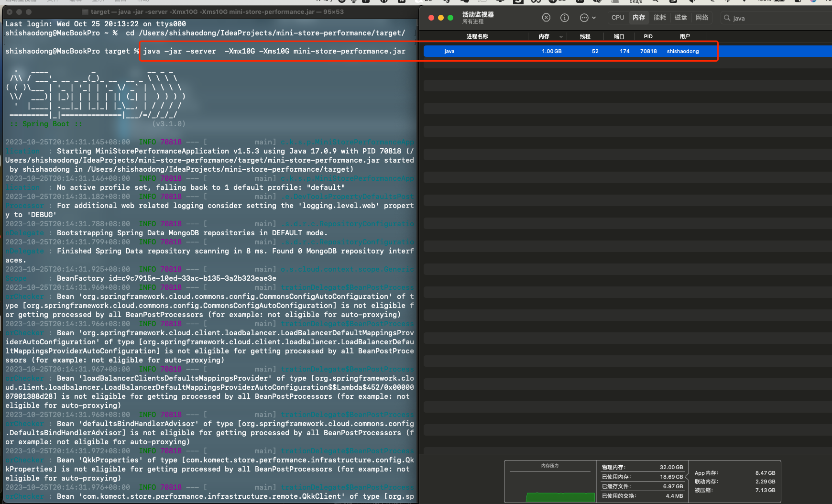Switch to the 磁盘 disk tab
The height and width of the screenshot is (504, 832).
681,18
